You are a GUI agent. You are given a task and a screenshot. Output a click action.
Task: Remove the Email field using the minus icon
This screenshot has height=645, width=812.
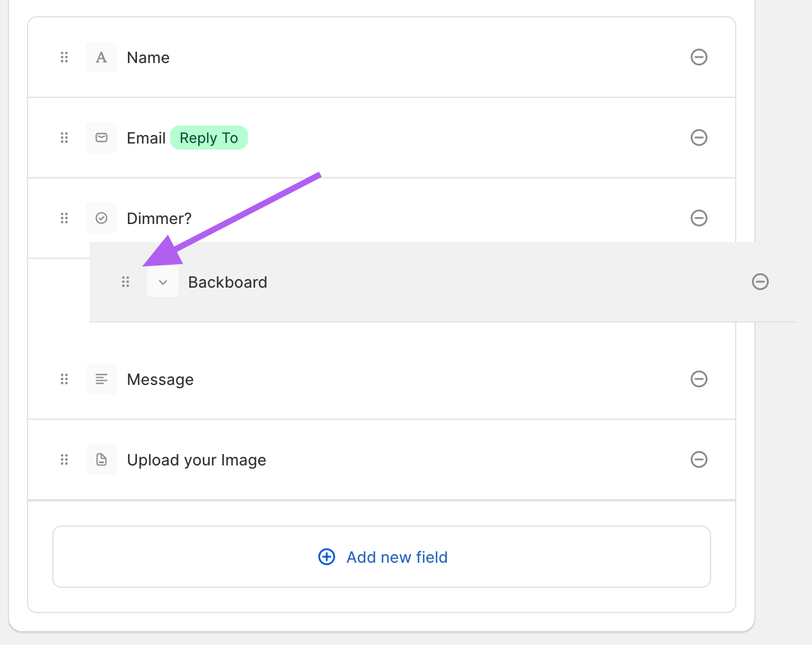click(698, 138)
